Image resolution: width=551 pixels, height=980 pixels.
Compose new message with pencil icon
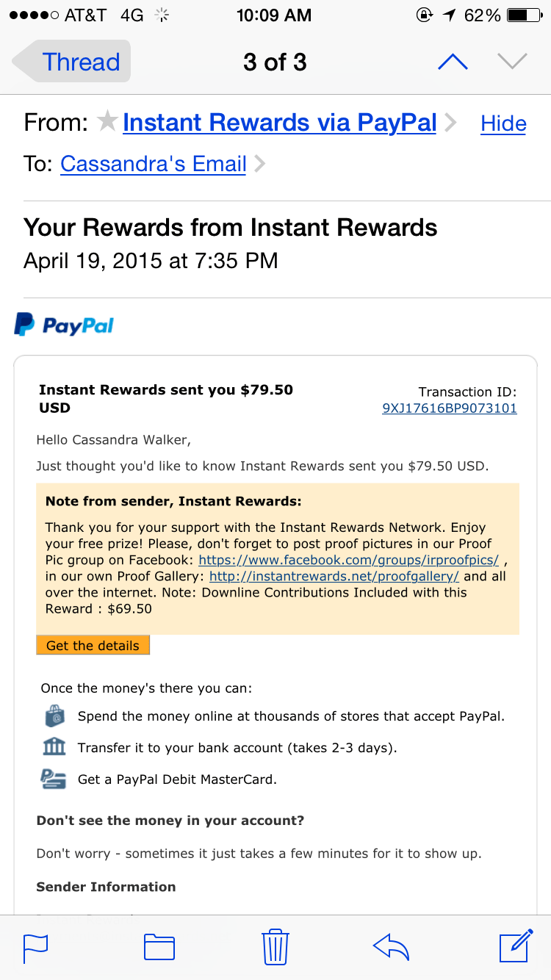click(516, 945)
